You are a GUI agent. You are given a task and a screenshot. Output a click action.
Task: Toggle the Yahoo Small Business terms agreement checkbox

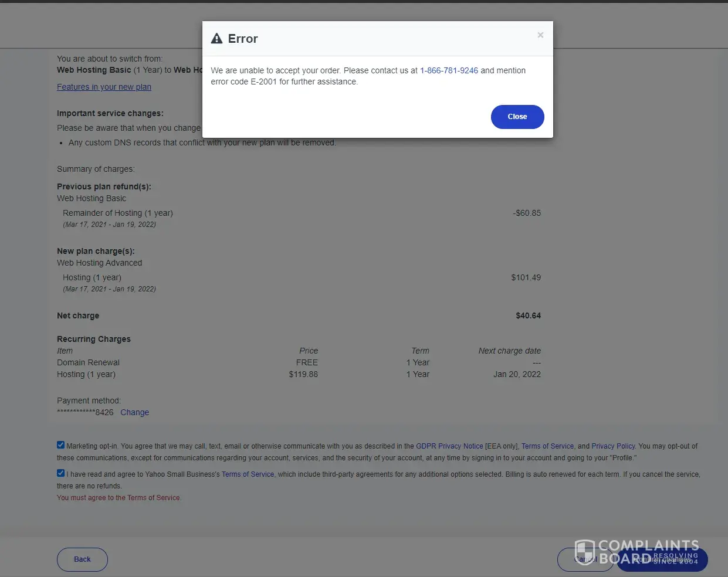coord(60,473)
